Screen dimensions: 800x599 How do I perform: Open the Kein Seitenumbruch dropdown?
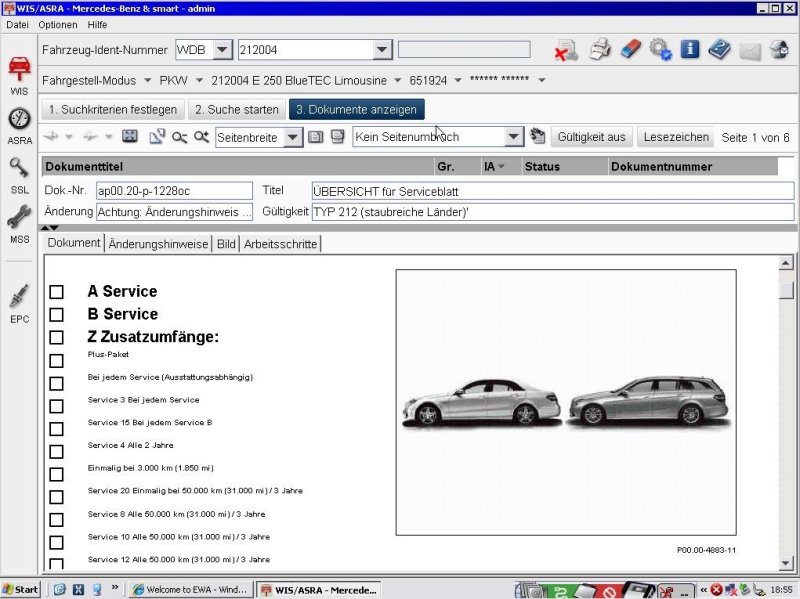pyautogui.click(x=513, y=137)
